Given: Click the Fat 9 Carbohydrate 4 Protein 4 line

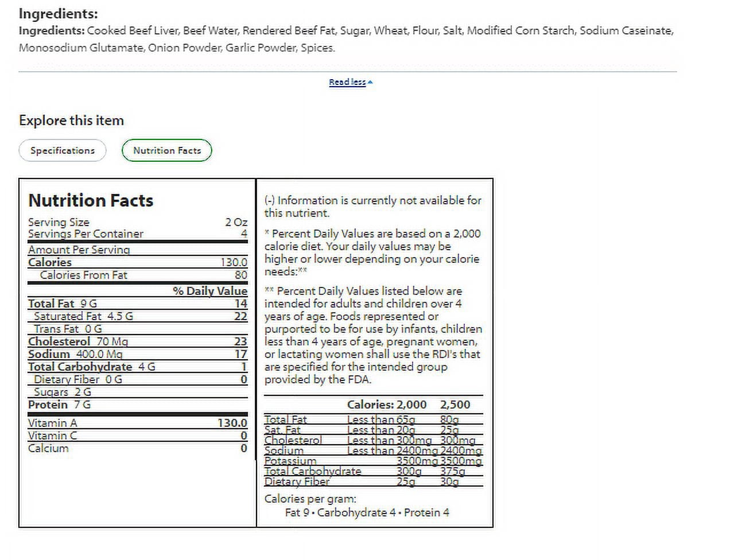Looking at the screenshot, I should (367, 512).
